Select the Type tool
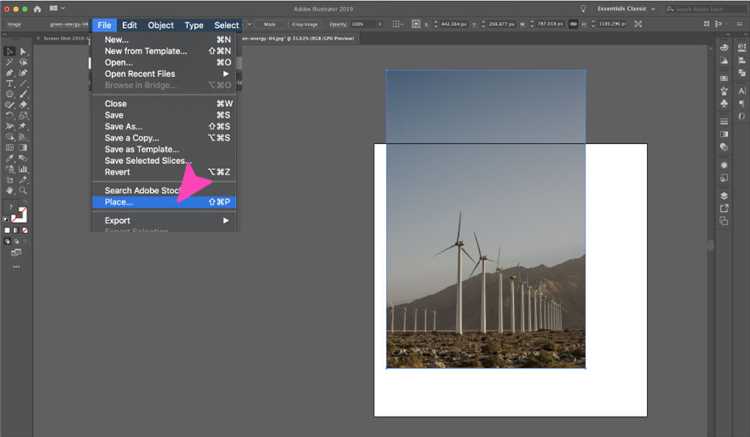Image resolution: width=750 pixels, height=437 pixels. coord(10,84)
